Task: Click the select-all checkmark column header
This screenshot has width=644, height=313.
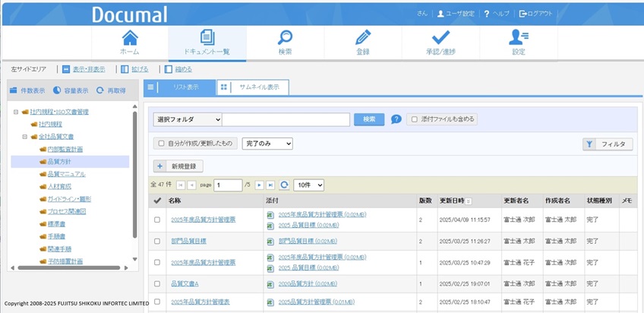Action: tap(157, 201)
